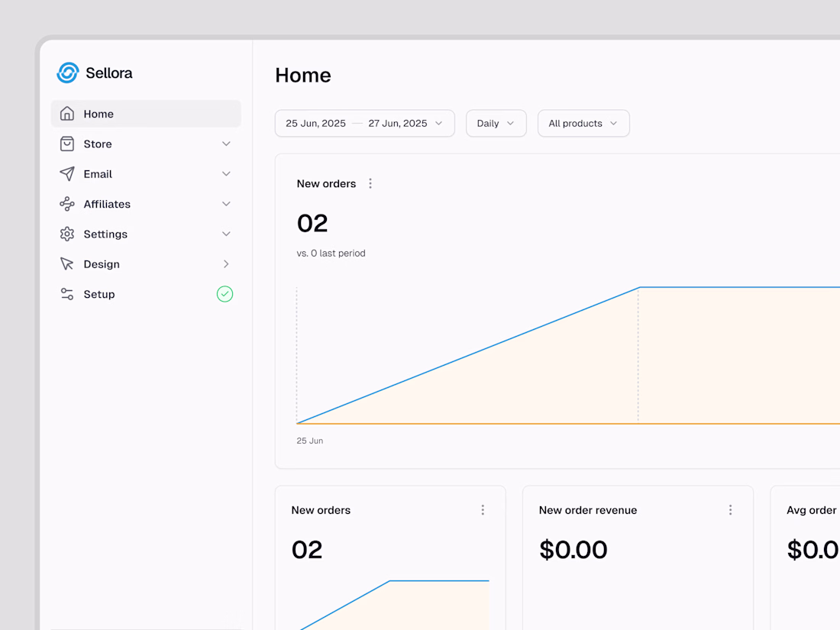Image resolution: width=840 pixels, height=630 pixels.
Task: Click the New order revenue title
Action: coord(588,510)
